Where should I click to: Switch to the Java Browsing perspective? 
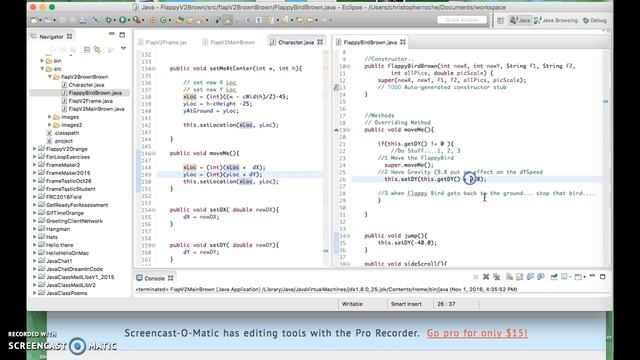[556, 20]
